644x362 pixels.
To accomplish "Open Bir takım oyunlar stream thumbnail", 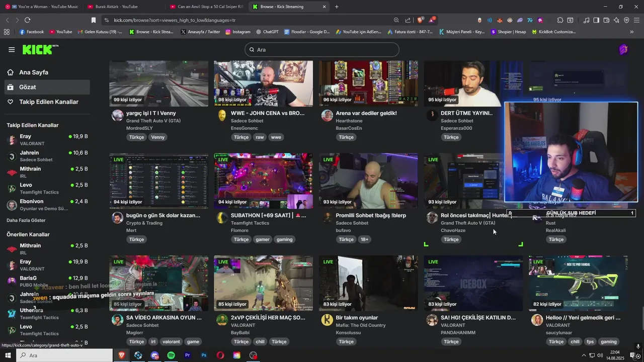I will coord(368,283).
